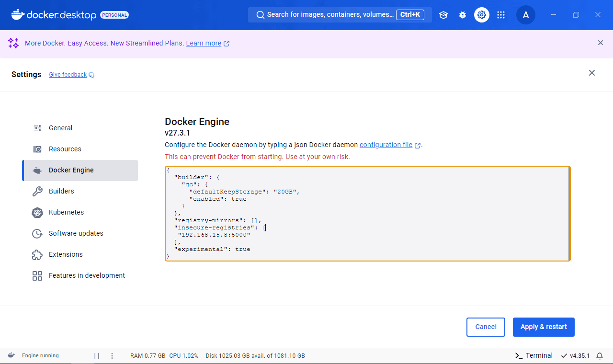Viewport: 613px width, 364px height.
Task: Click the "registry-mirrors": [] line
Action: [218, 220]
